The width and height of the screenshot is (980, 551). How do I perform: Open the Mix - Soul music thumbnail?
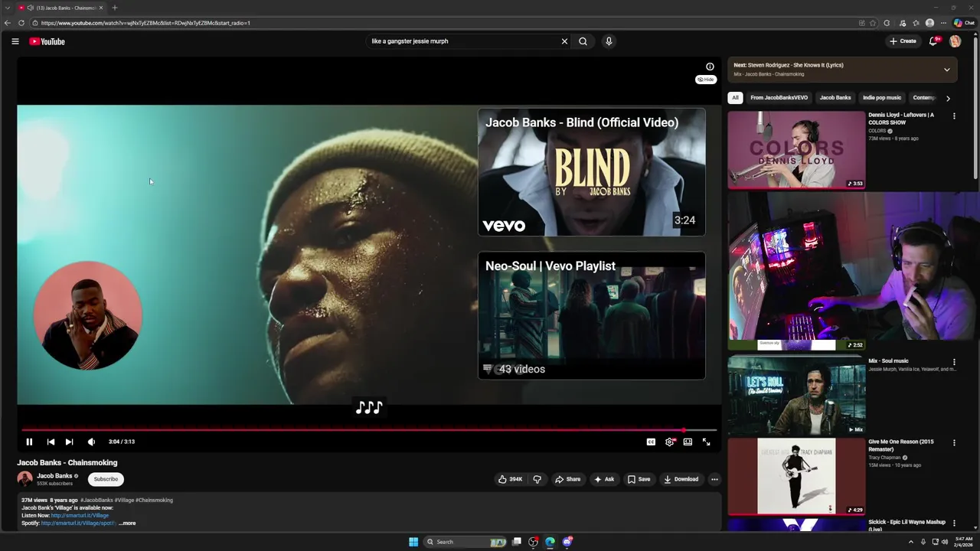coord(796,396)
